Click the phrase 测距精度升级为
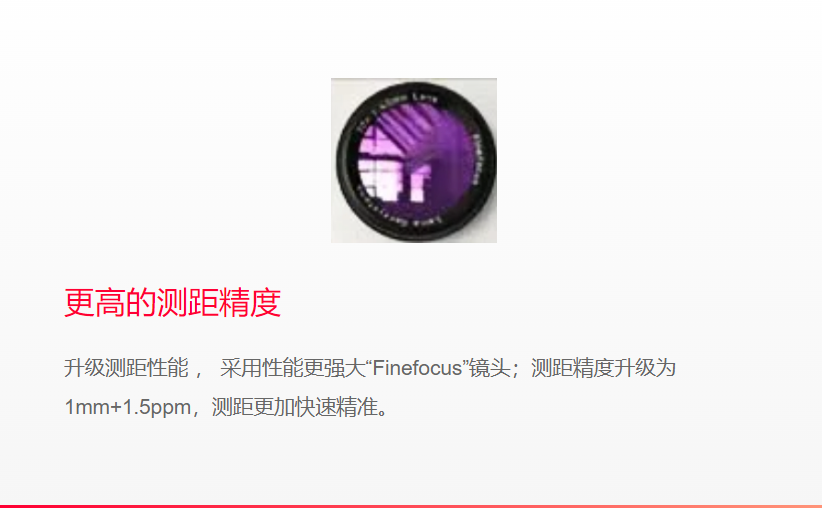This screenshot has width=822, height=508. pyautogui.click(x=603, y=368)
